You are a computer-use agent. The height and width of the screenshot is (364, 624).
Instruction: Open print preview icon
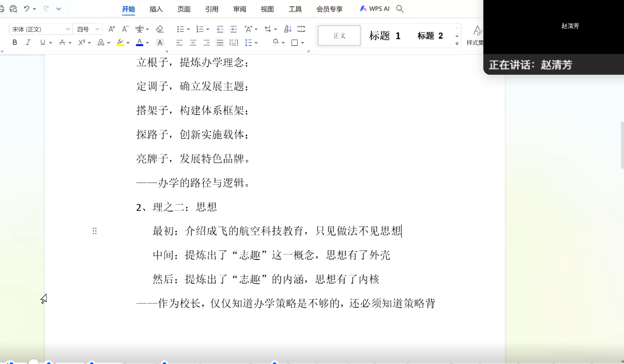coord(13,8)
